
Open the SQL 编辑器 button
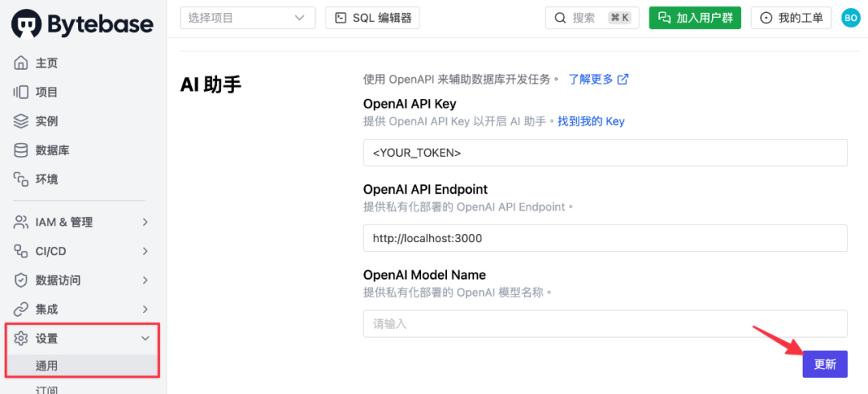(x=373, y=18)
